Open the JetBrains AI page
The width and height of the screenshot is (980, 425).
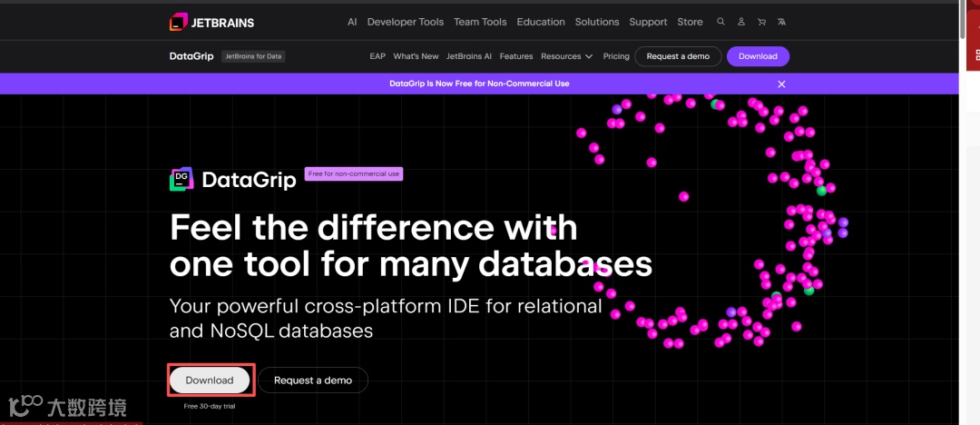click(469, 56)
